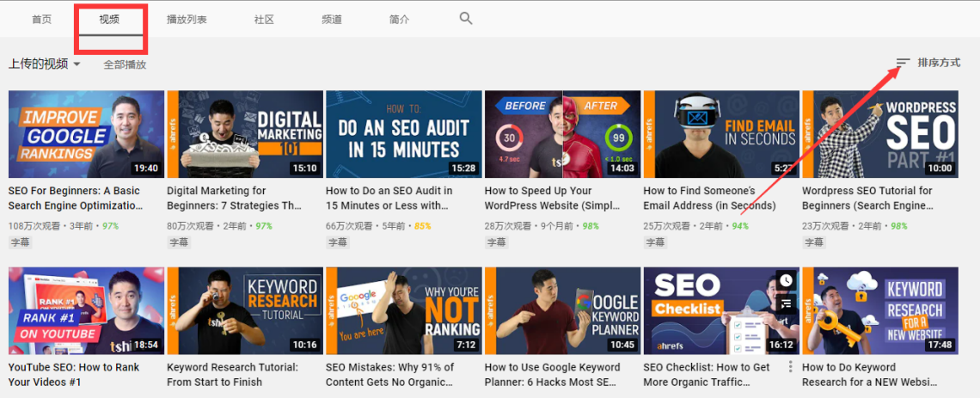Open Do an SEO Audit thumbnail
Viewport: 980px width, 398px height.
click(404, 134)
